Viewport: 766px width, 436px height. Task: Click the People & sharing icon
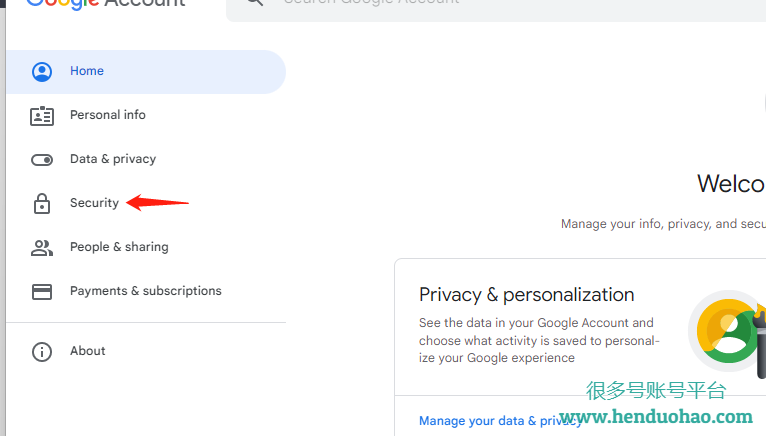42,248
